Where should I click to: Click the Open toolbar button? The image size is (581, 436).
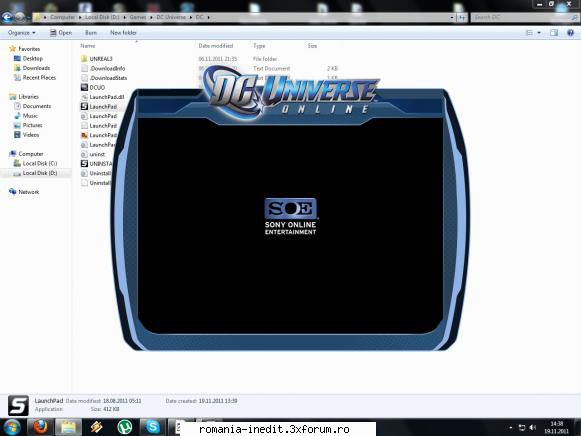pyautogui.click(x=61, y=33)
